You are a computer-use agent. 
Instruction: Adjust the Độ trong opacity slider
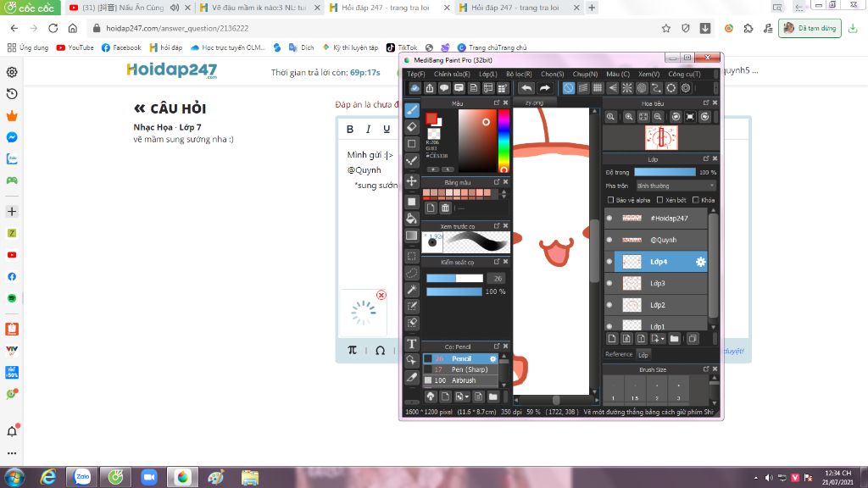[x=665, y=172]
